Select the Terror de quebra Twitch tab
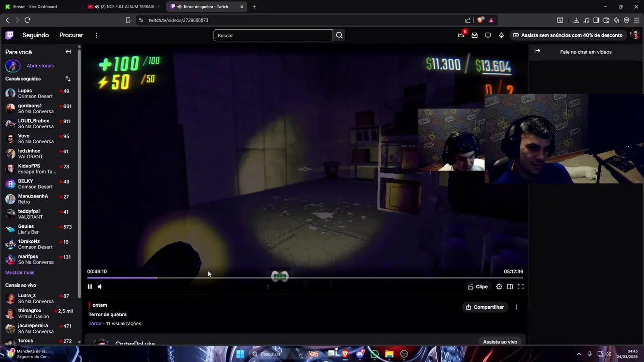Image resolution: width=644 pixels, height=362 pixels. pos(206,7)
